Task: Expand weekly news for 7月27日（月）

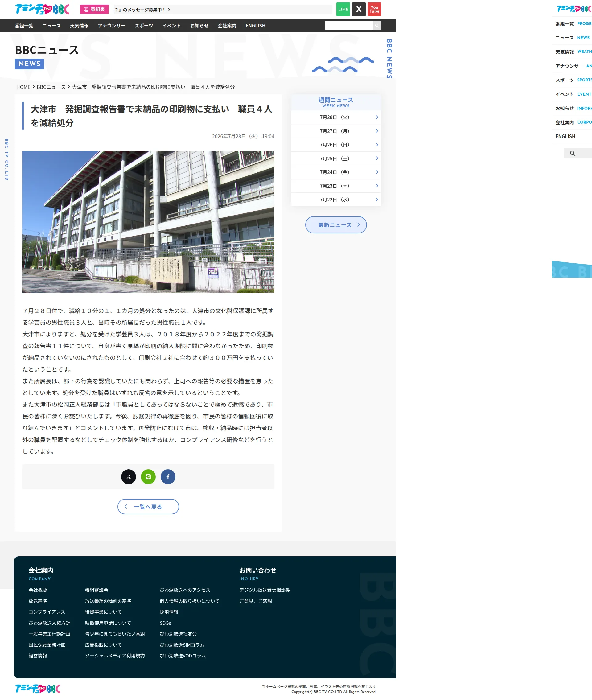Action: (x=335, y=131)
